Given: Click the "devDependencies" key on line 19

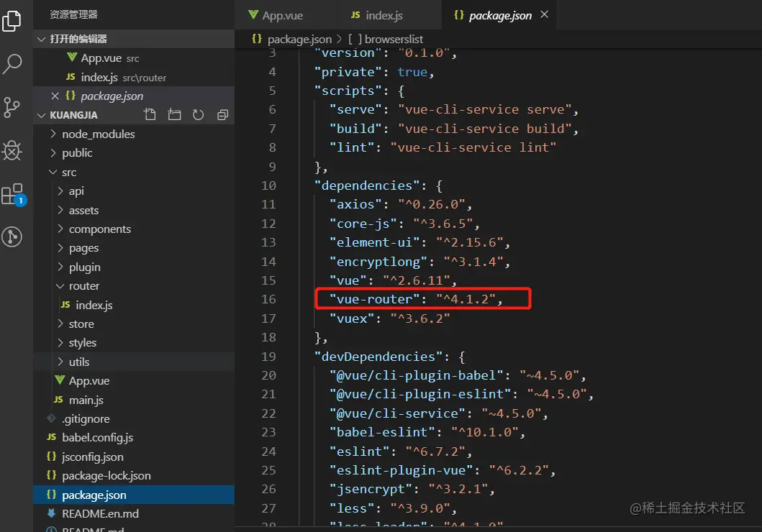Looking at the screenshot, I should click(x=378, y=357).
